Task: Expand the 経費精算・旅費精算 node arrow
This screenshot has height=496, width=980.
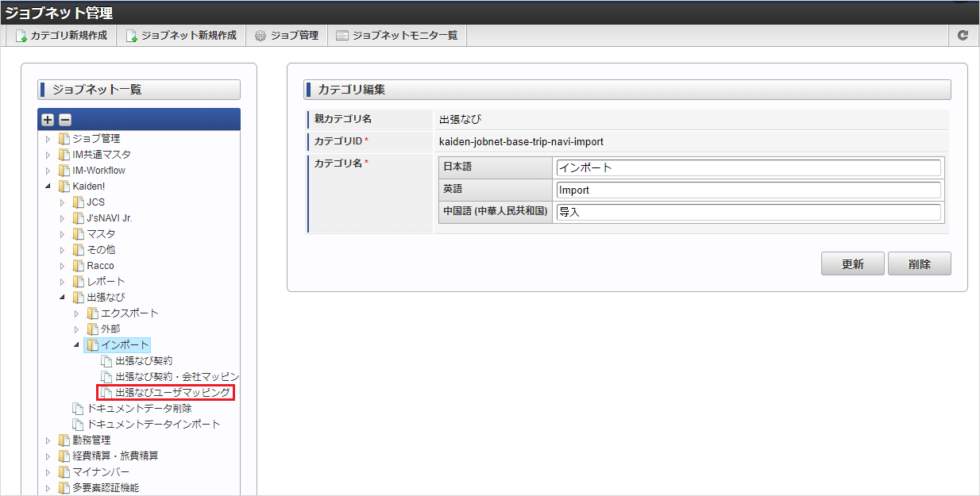Action: click(48, 456)
